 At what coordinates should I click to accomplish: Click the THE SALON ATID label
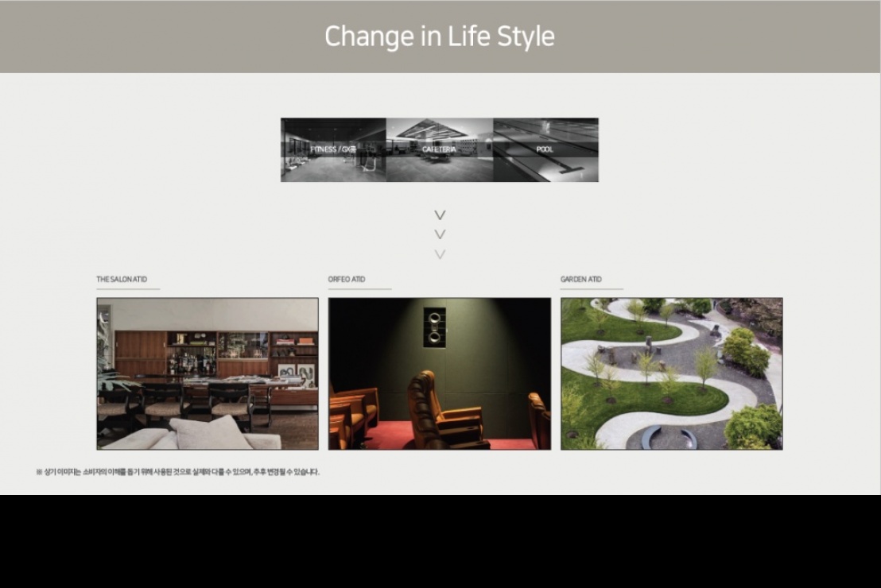122,280
